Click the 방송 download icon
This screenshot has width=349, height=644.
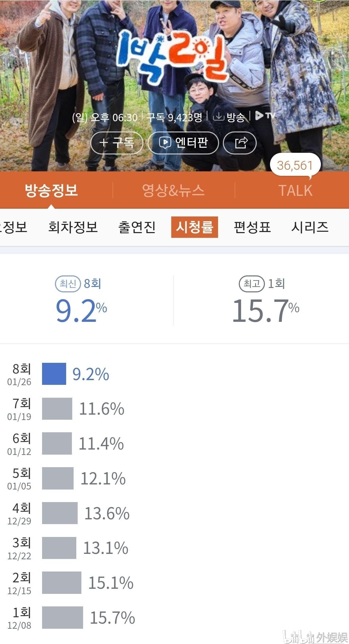[x=218, y=117]
